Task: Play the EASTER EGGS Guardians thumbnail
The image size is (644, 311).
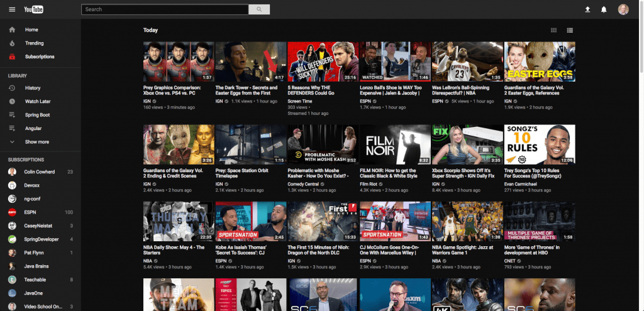Action: 540,62
